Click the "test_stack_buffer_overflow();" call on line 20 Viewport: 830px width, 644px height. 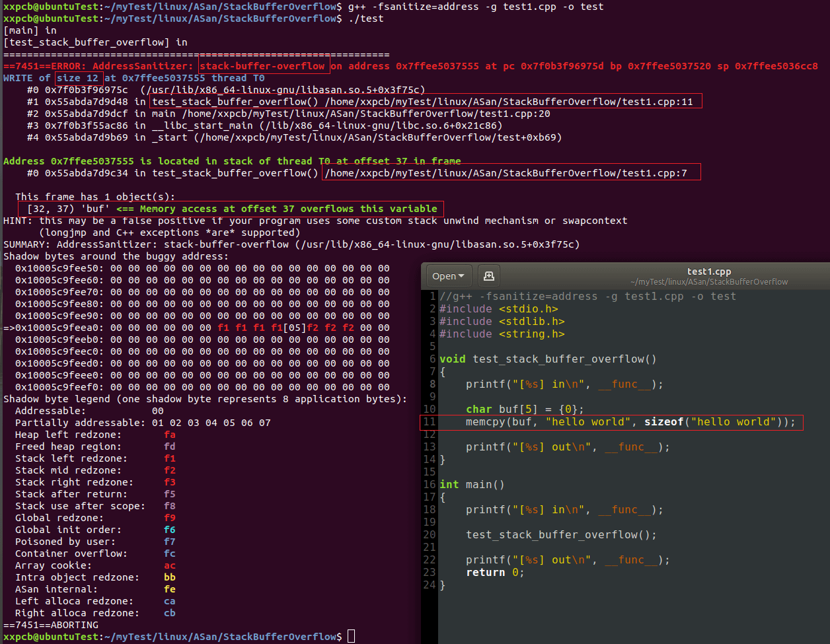562,535
